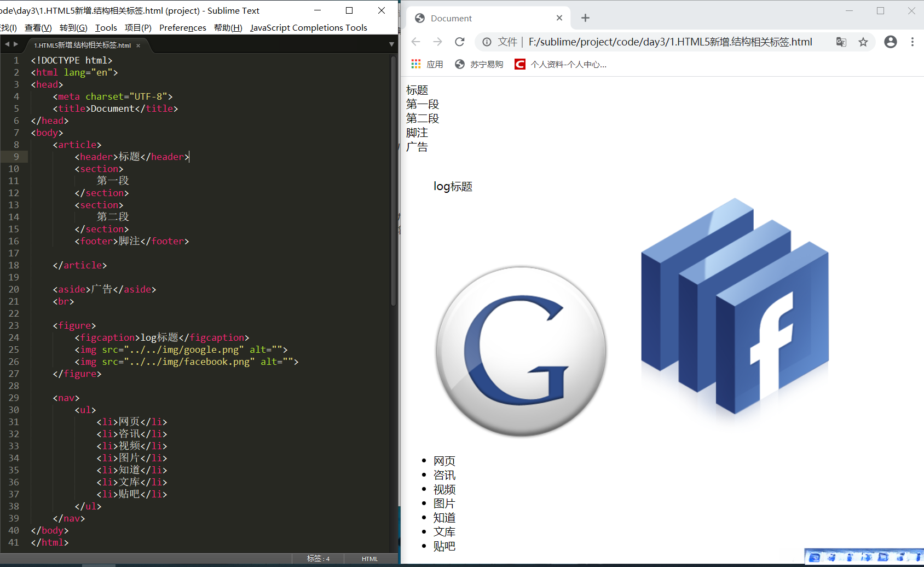Click the google.png img tag in the code

click(x=181, y=350)
